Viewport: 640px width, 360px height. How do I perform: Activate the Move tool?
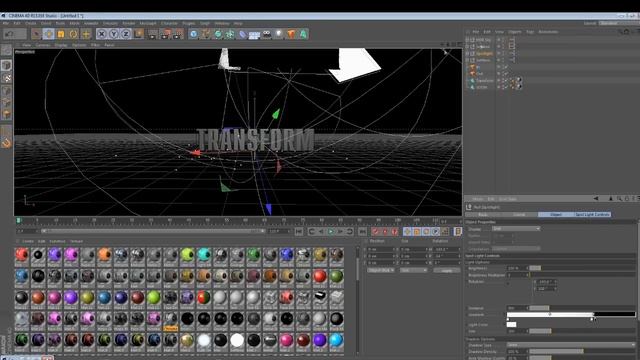pyautogui.click(x=49, y=34)
